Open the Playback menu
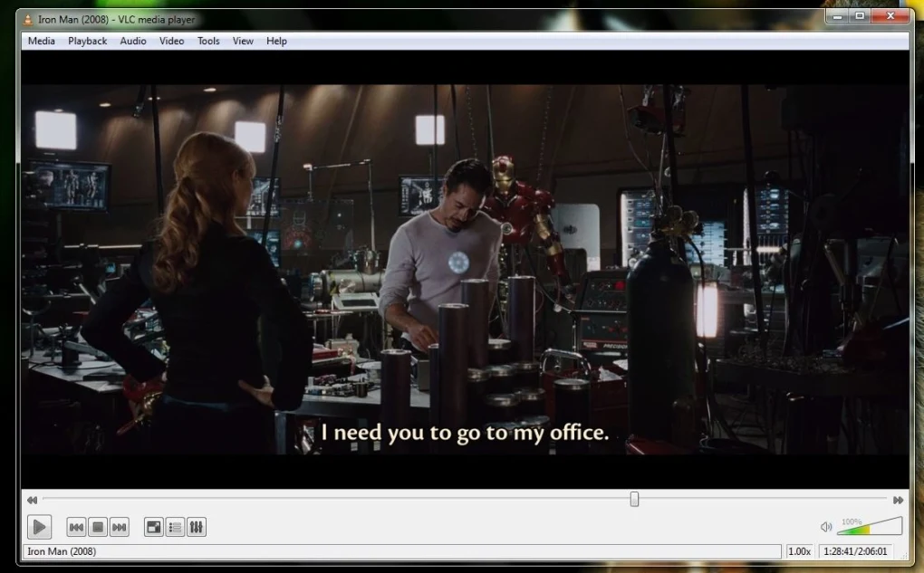Image resolution: width=924 pixels, height=573 pixels. [x=87, y=41]
